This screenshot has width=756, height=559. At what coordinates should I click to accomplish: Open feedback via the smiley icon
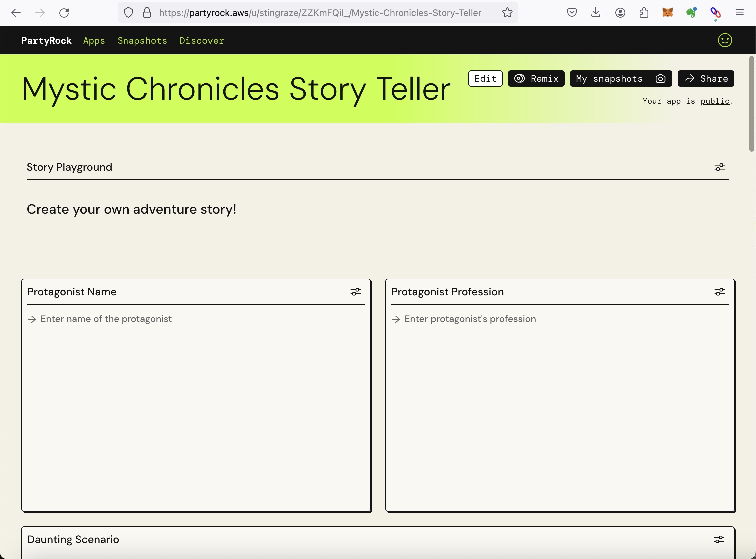click(x=724, y=40)
